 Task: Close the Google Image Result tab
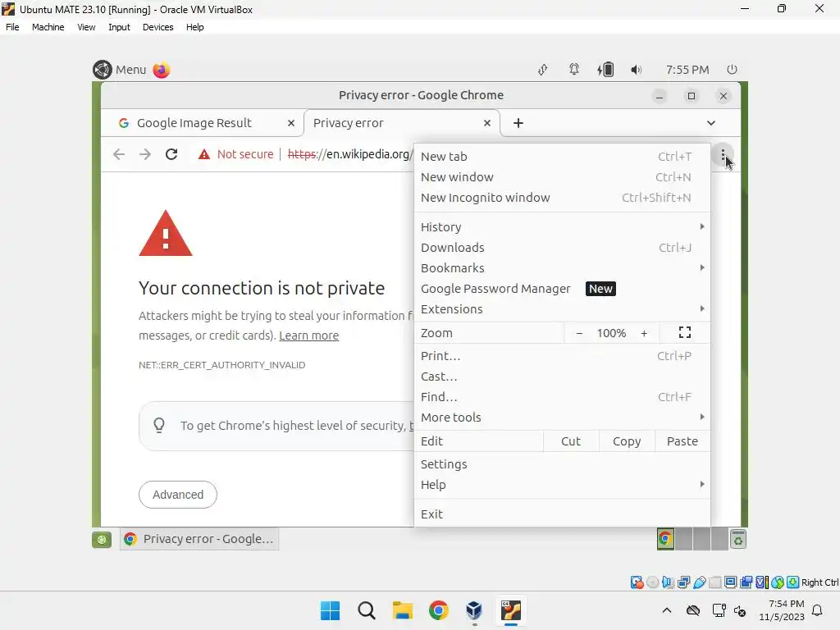(291, 123)
